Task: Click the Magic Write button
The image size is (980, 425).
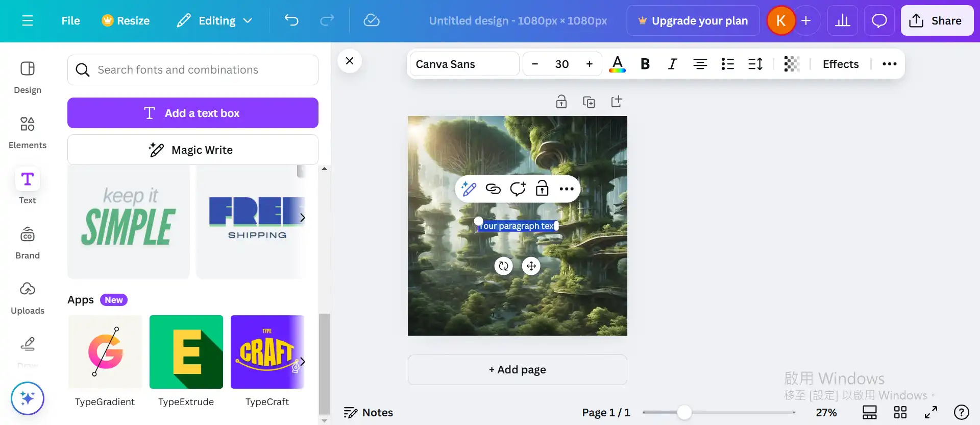Action: tap(193, 150)
